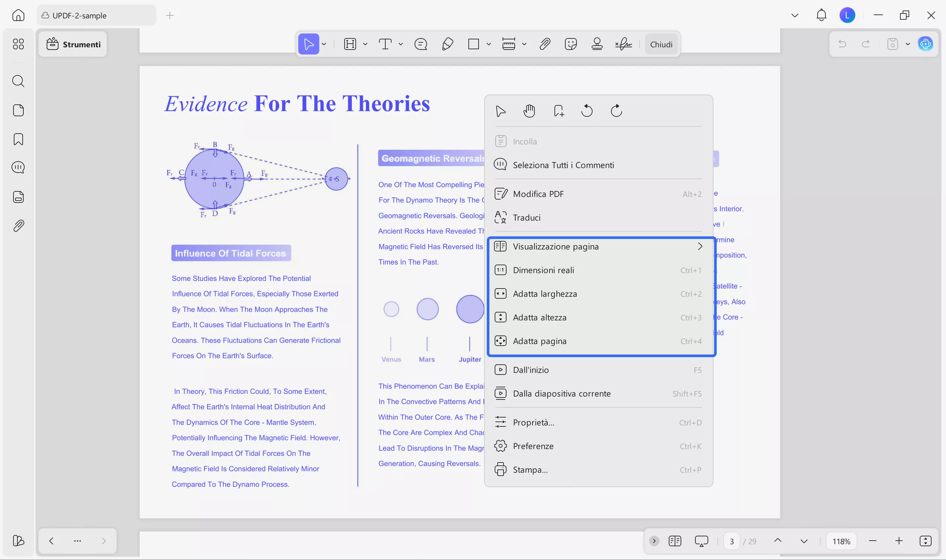Open the zoom level 118% box
946x560 pixels.
pos(841,541)
